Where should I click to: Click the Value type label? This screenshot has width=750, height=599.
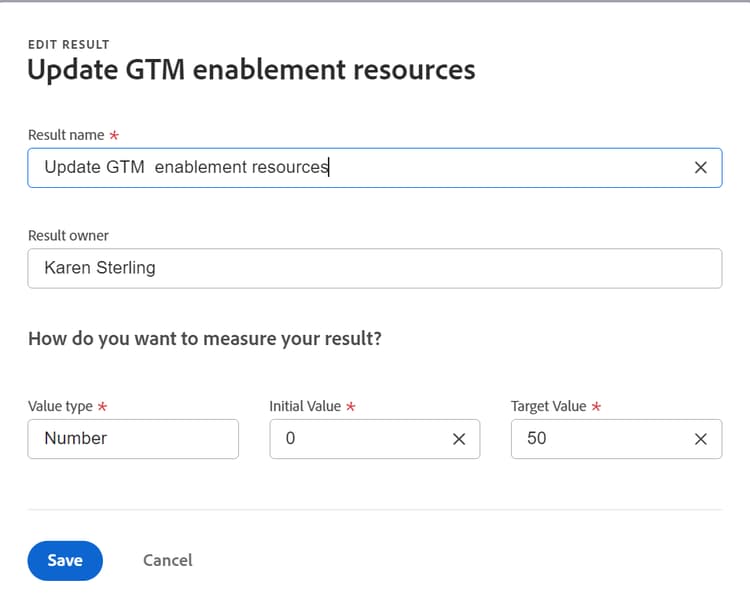[60, 407]
